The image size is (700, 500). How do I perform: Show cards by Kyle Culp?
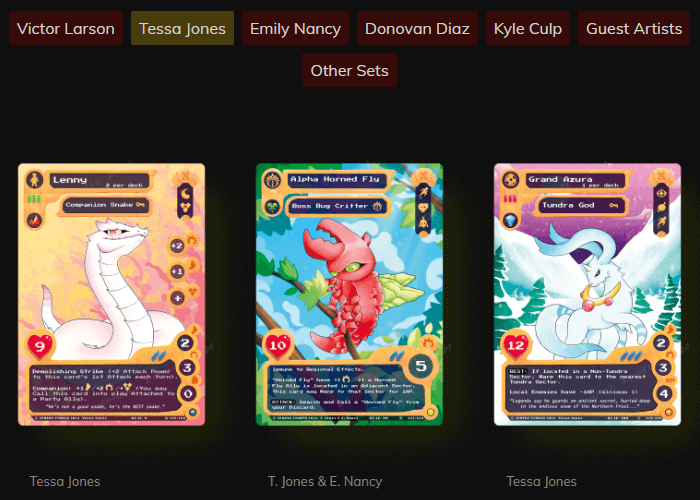(528, 29)
